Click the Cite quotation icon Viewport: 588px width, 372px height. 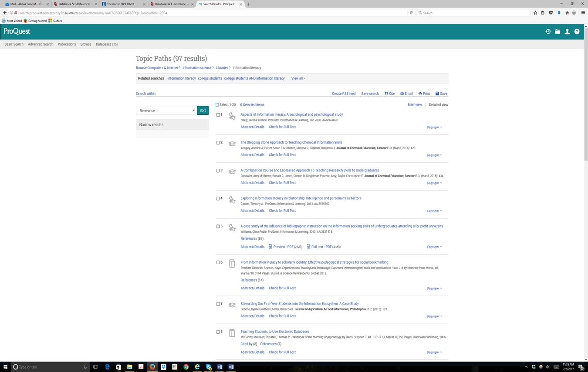(x=386, y=94)
